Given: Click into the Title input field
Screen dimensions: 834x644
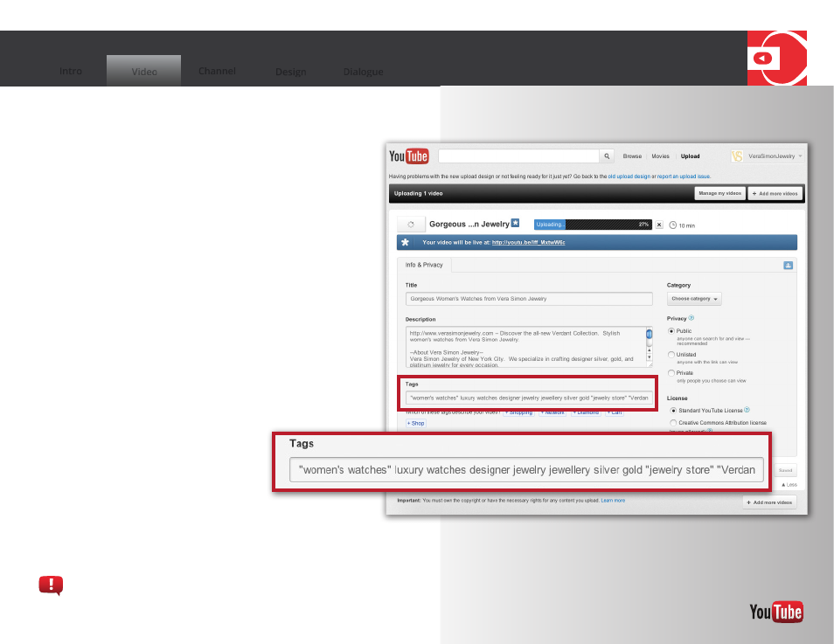Looking at the screenshot, I should 529,299.
